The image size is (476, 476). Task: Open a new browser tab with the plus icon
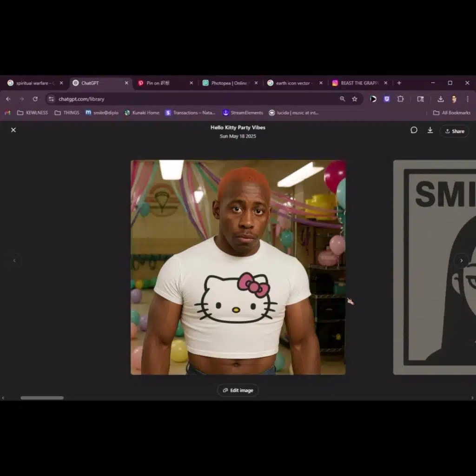click(x=399, y=83)
